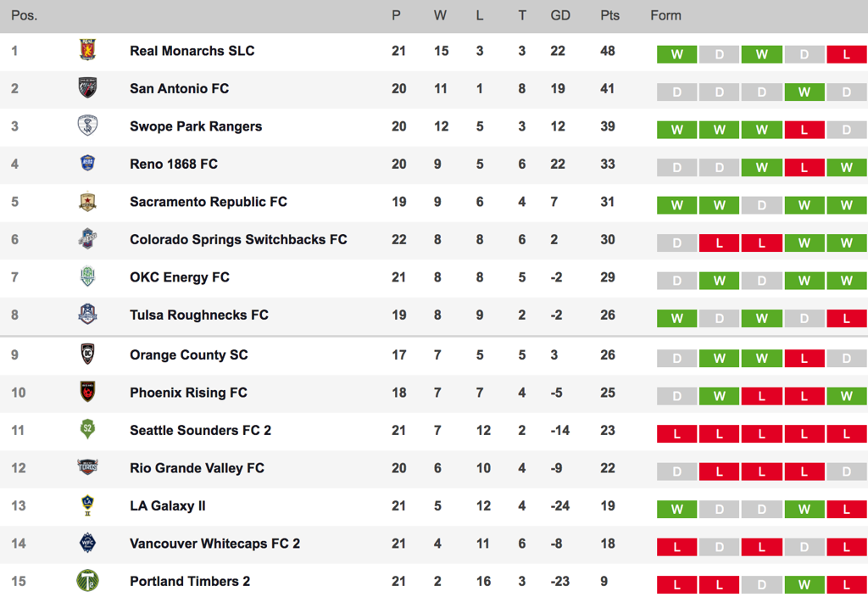Click Real Monarchs' latest red L form badge
The width and height of the screenshot is (868, 597).
[x=847, y=54]
